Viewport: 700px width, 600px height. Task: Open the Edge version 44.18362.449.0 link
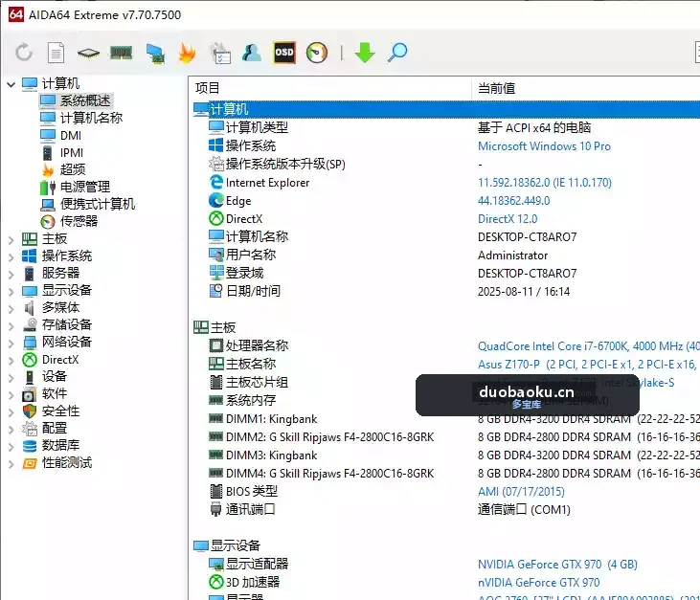[x=514, y=201]
